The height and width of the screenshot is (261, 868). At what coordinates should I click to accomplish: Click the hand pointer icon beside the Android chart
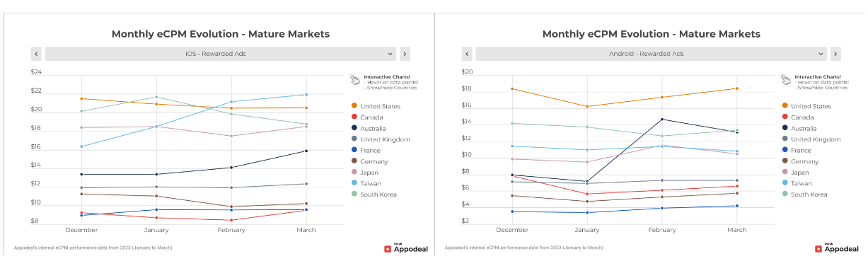click(786, 79)
